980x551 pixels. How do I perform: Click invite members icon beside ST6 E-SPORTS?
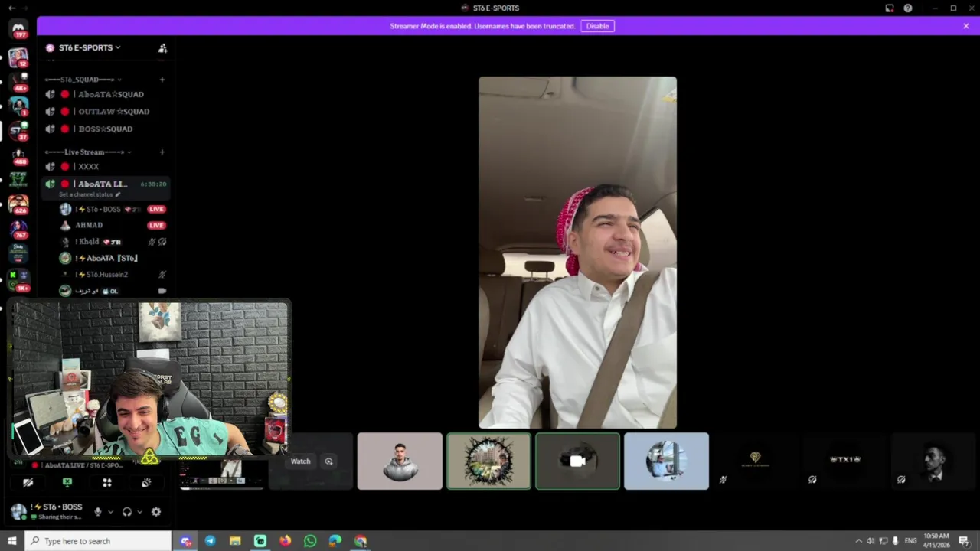point(162,47)
